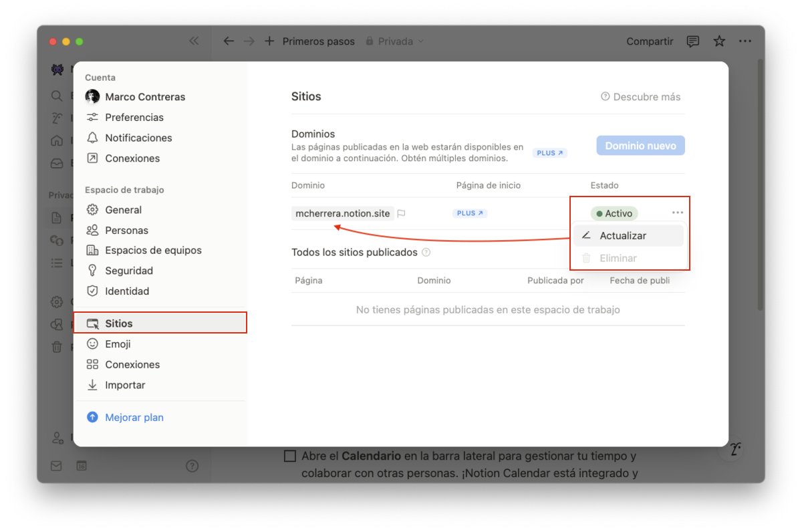Click the plus icon to add new page
Image resolution: width=802 pixels, height=532 pixels.
[x=269, y=41]
